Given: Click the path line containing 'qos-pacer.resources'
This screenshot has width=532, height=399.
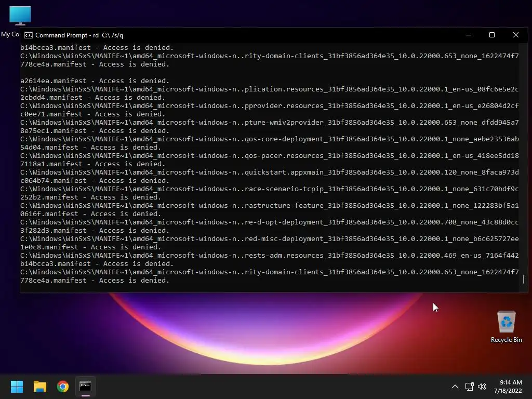Looking at the screenshot, I should [x=270, y=156].
